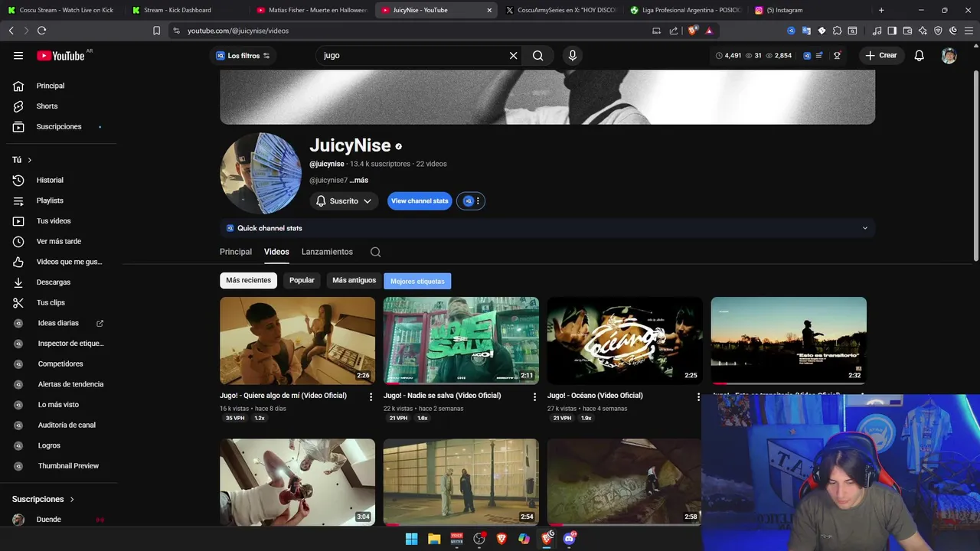Toggle the browser sidebar panel

(892, 31)
